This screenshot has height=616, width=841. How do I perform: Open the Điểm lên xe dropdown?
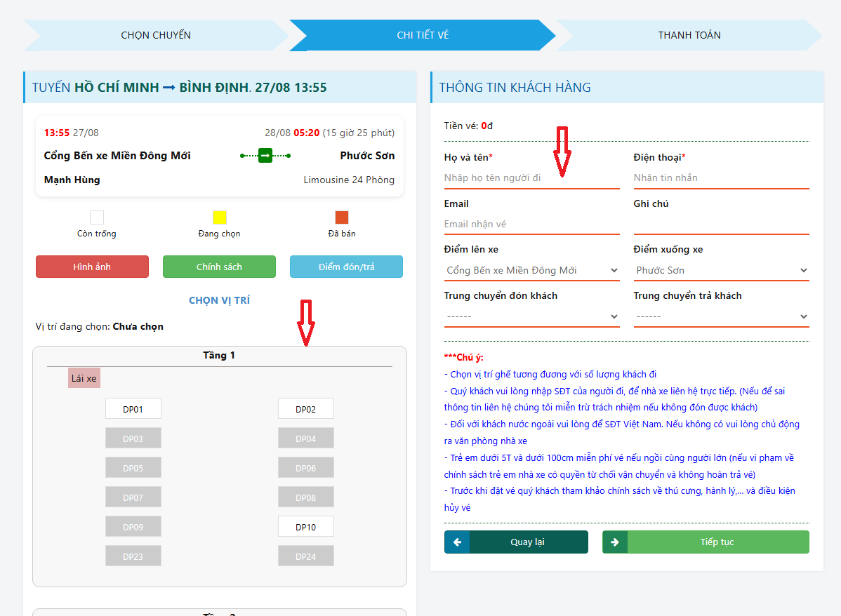(x=531, y=270)
